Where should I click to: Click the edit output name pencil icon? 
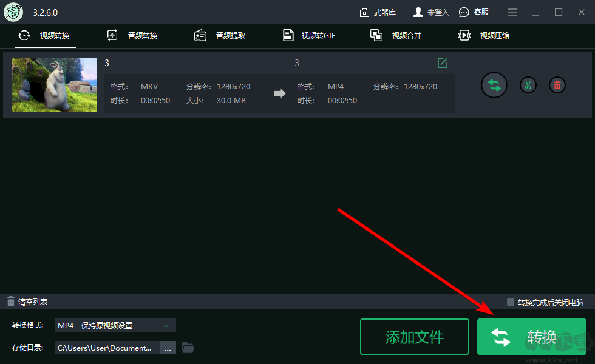(443, 62)
